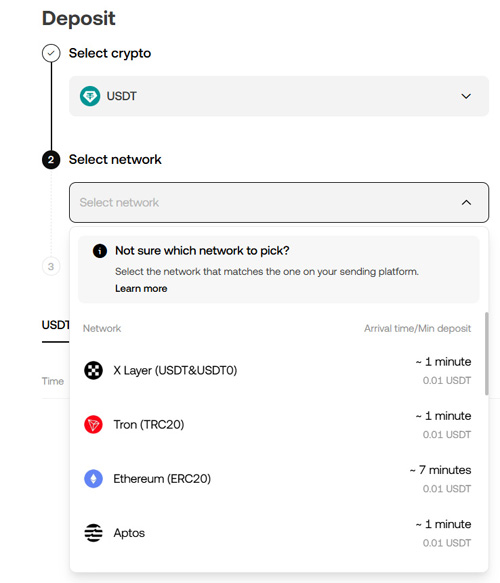Image resolution: width=500 pixels, height=583 pixels.
Task: Choose Aptos network option
Action: click(x=278, y=533)
